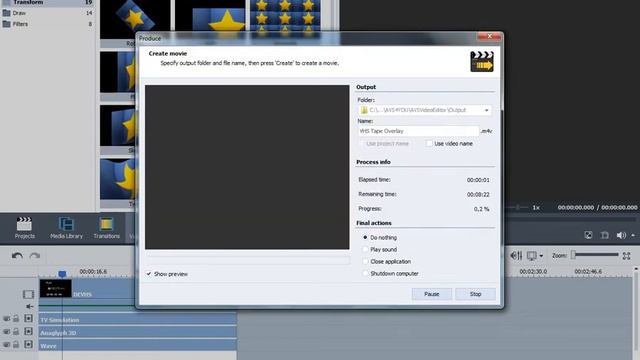Select the large centered star effect thumbnail
Viewport: 640px width, 360px height.
click(x=210, y=16)
